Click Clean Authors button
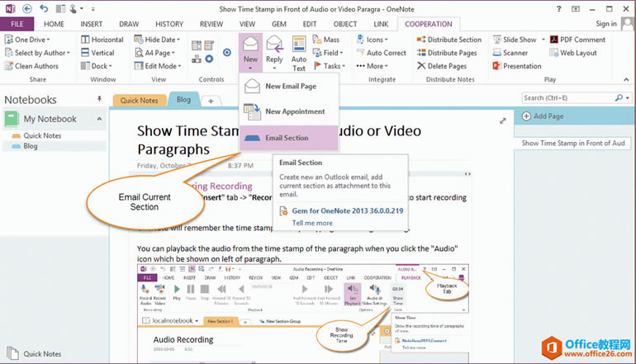The width and height of the screenshot is (636, 364). click(31, 66)
